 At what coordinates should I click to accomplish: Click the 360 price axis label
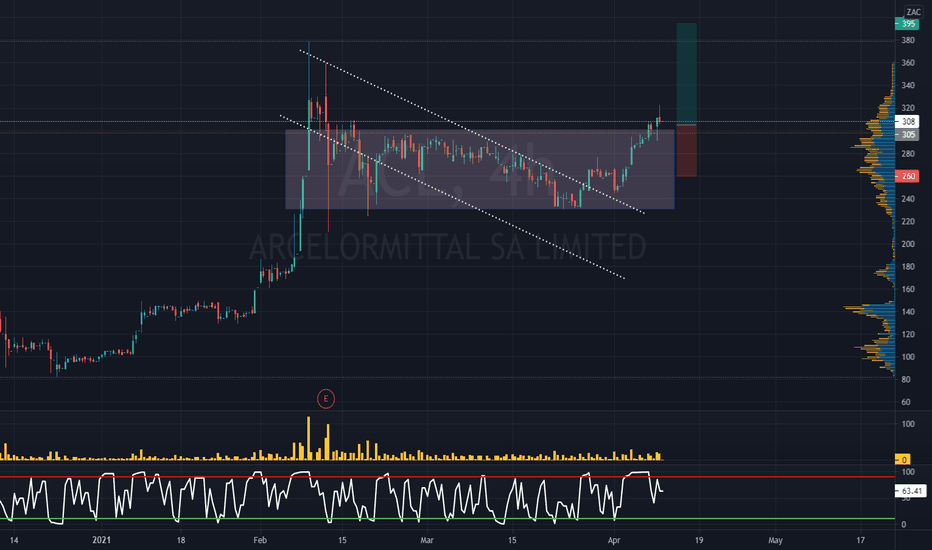(x=908, y=63)
